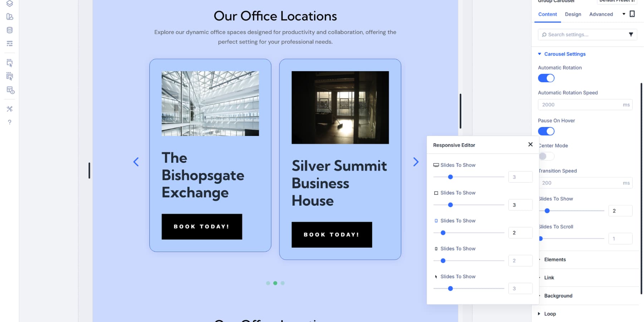
Task: Turn off Pause On Hover
Action: [x=546, y=131]
